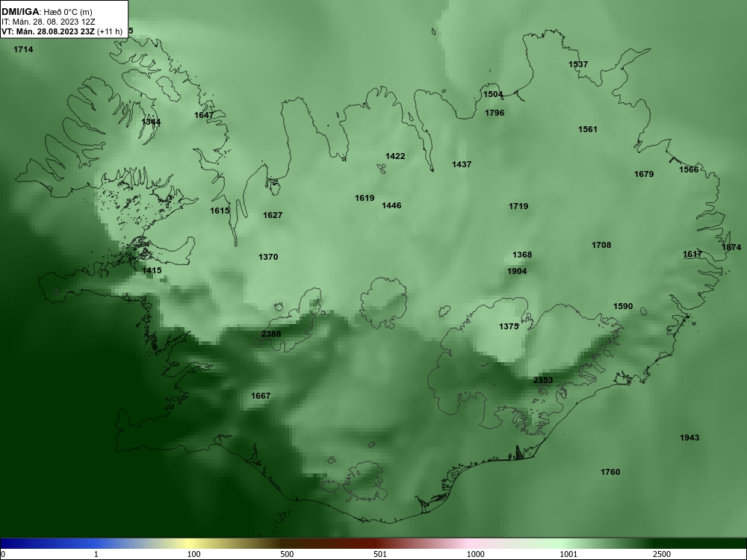Select the high value 2388

(x=271, y=334)
